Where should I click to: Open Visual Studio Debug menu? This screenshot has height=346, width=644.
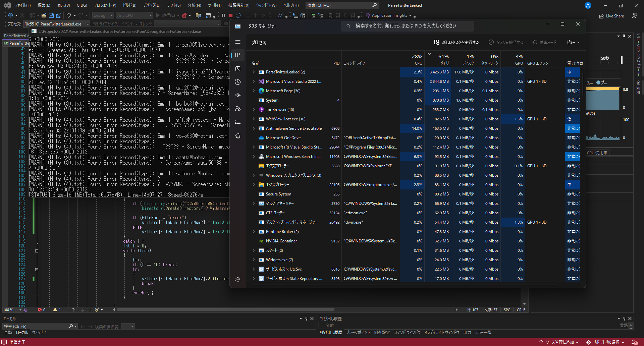152,5
